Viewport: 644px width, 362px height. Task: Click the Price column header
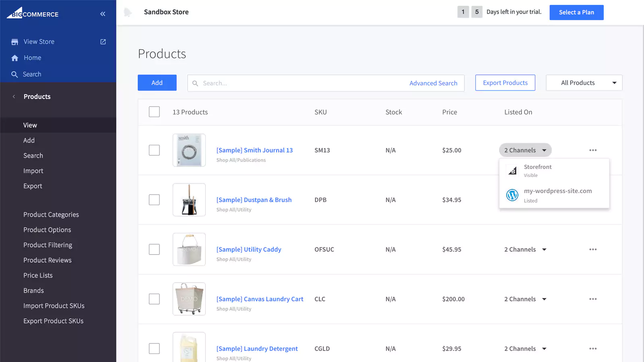coord(450,112)
